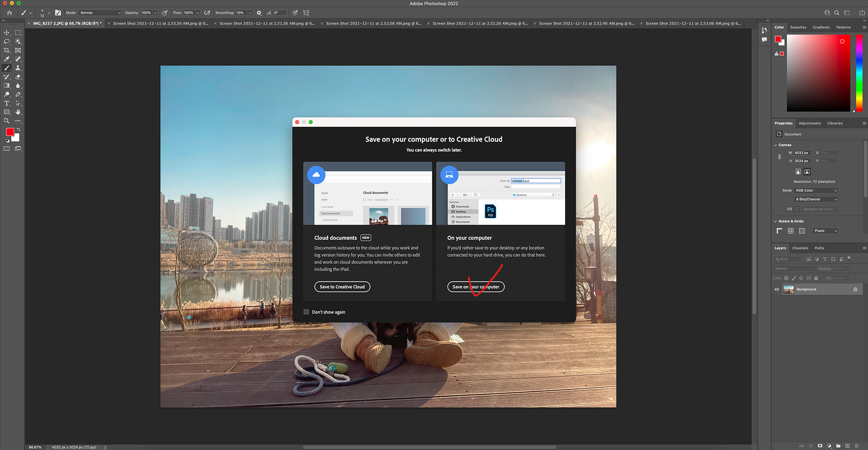Select the Path Selection arrow tool
Image resolution: width=868 pixels, height=450 pixels.
pyautogui.click(x=18, y=103)
